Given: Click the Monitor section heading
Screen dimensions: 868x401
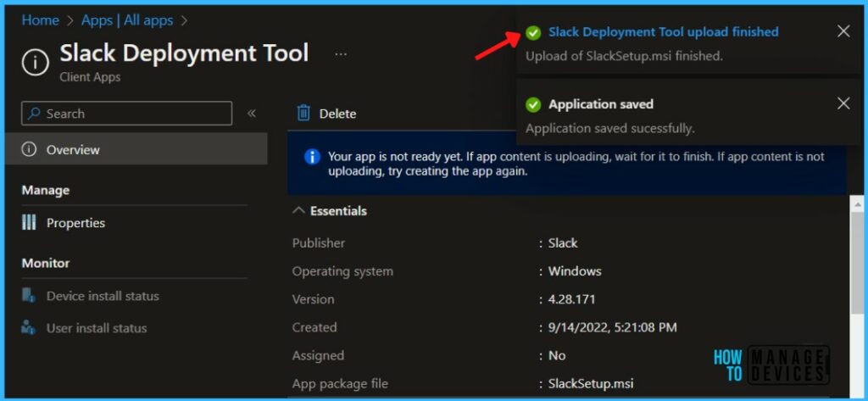Looking at the screenshot, I should (x=46, y=263).
